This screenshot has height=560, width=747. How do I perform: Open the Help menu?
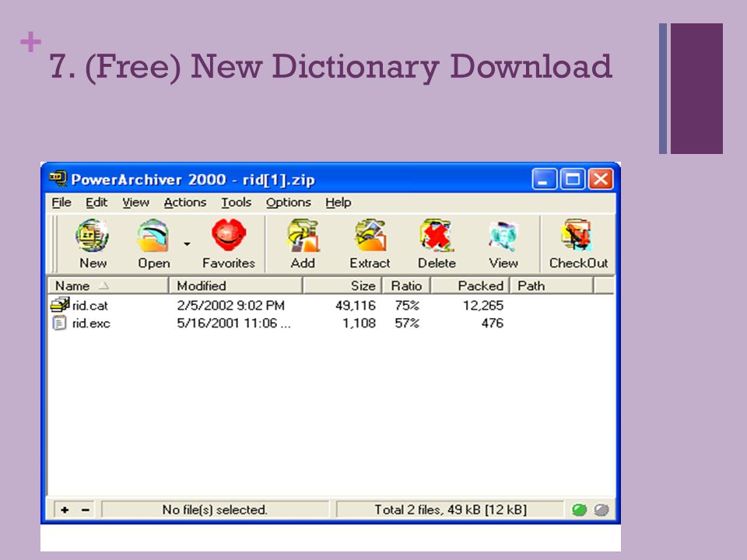[338, 202]
